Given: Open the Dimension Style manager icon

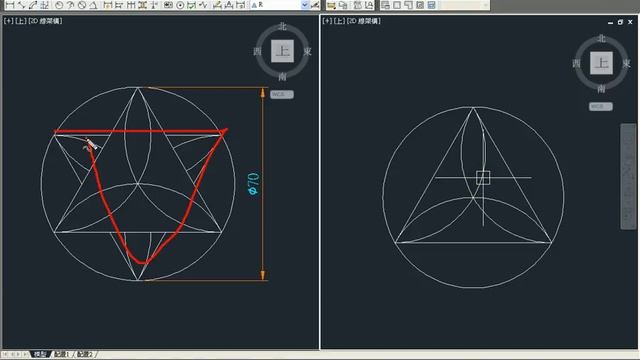Looking at the screenshot, I should coord(316,5).
